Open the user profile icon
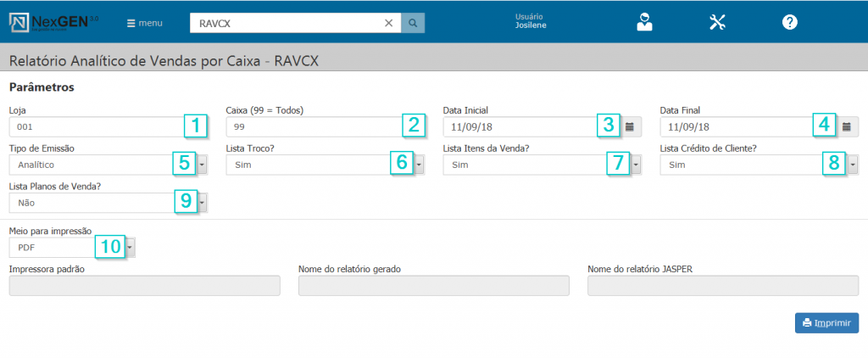Screen dimensions: 868x358 (645, 23)
